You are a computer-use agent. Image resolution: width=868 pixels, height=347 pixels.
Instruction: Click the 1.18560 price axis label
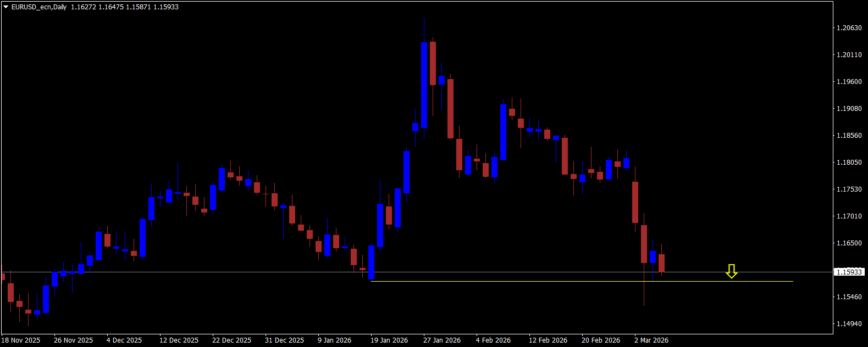click(849, 136)
